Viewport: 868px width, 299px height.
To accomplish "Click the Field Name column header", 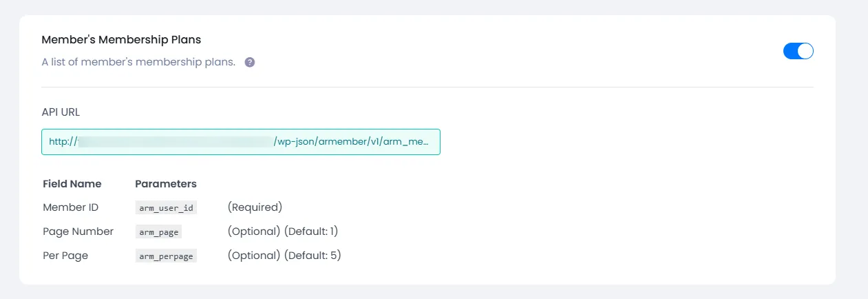I will coord(72,184).
